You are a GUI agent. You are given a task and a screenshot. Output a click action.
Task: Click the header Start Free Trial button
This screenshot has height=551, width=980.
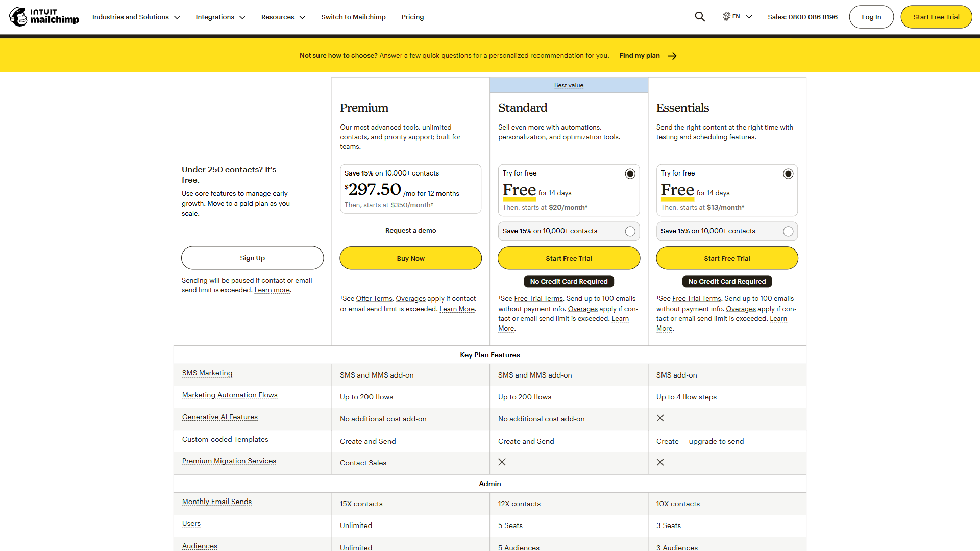(x=936, y=17)
